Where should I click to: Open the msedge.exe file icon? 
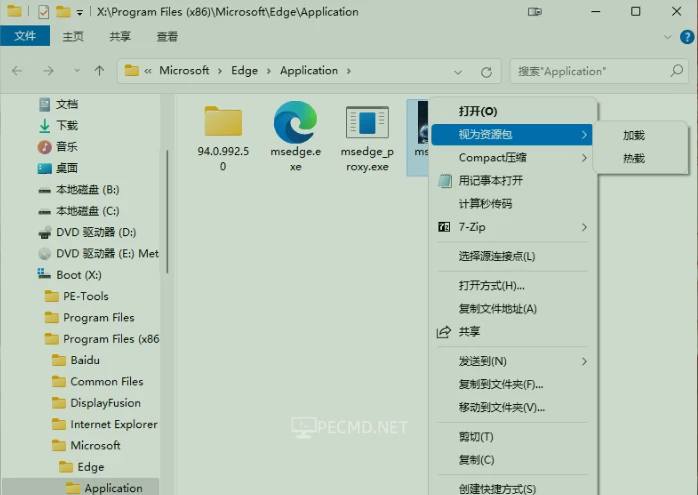pos(295,122)
